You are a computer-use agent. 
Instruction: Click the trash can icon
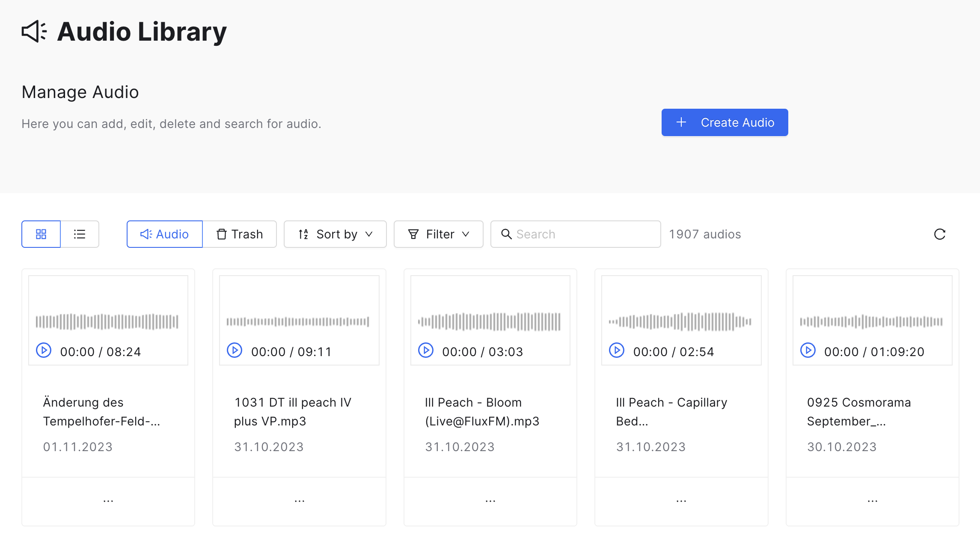222,234
